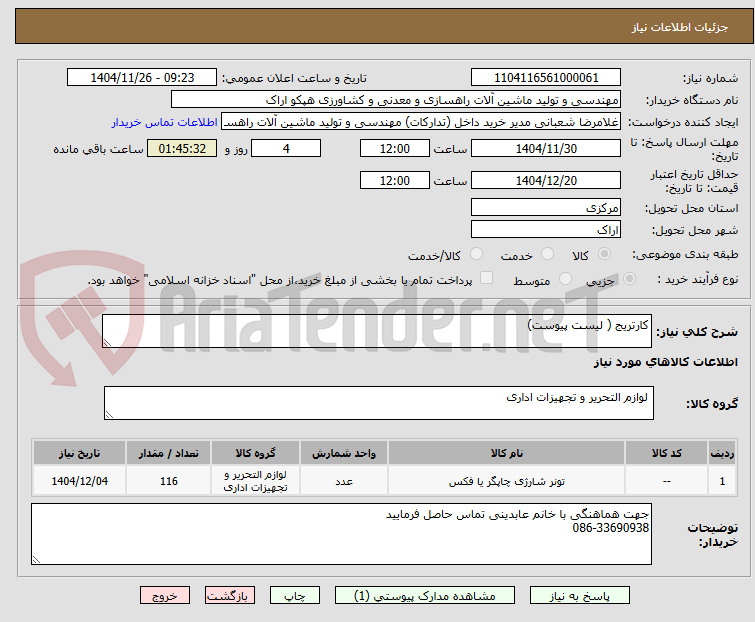Click the buyer notes text box

341,534
